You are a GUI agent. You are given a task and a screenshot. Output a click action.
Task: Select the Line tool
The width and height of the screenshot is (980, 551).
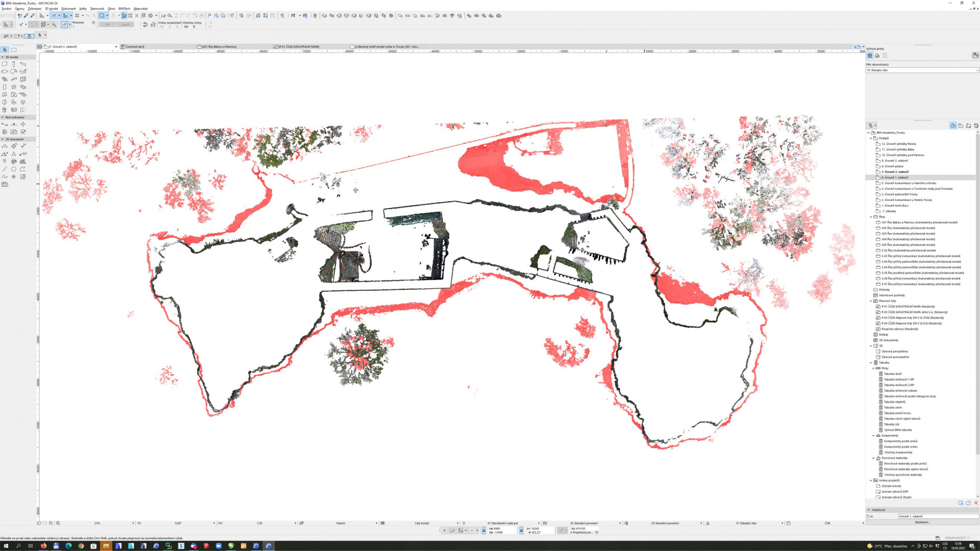click(5, 169)
